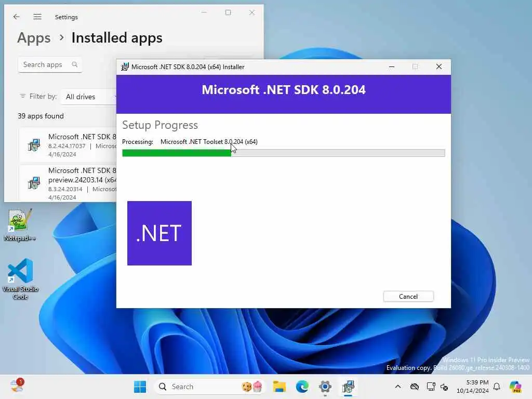The height and width of the screenshot is (399, 532).
Task: Select the Microsoft .NET SDK 8.2.424.17037 entry
Action: 68,145
